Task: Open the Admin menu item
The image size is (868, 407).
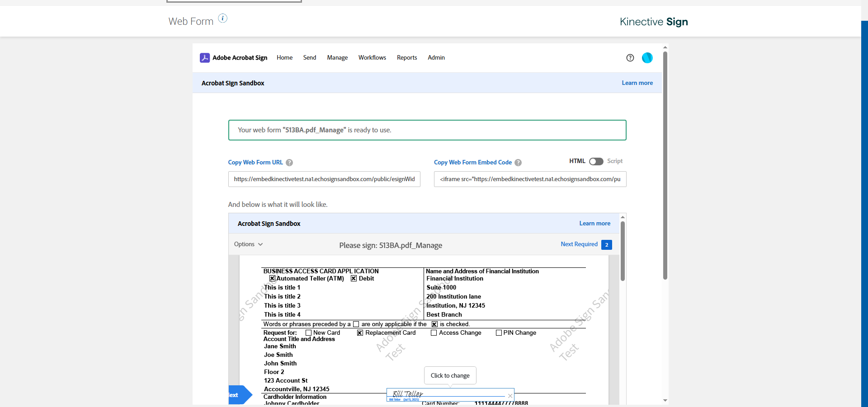Action: [436, 58]
